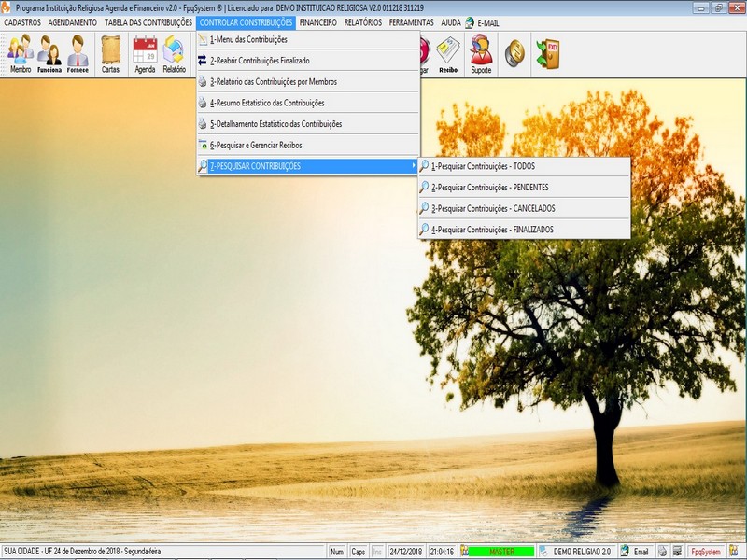Click the Ins indicator in status bar

(x=377, y=552)
